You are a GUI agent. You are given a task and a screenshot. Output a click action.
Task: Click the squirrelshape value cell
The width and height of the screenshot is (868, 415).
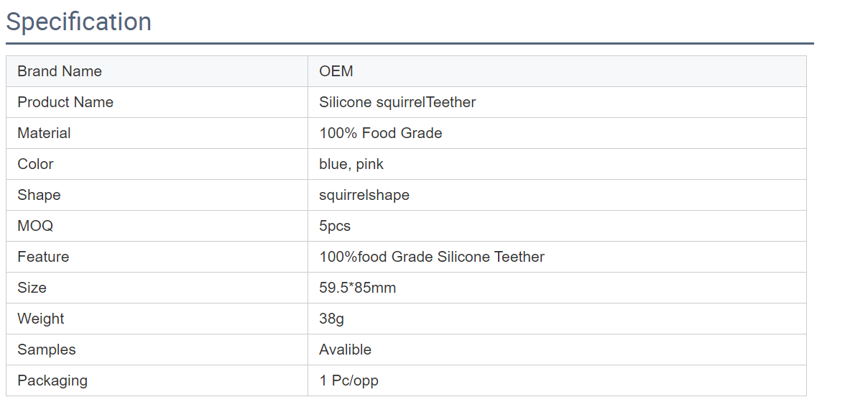tap(557, 195)
